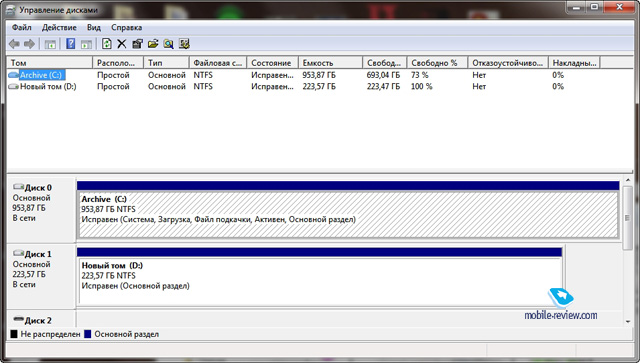
Task: Click the Delete X toolbar icon
Action: 122,44
